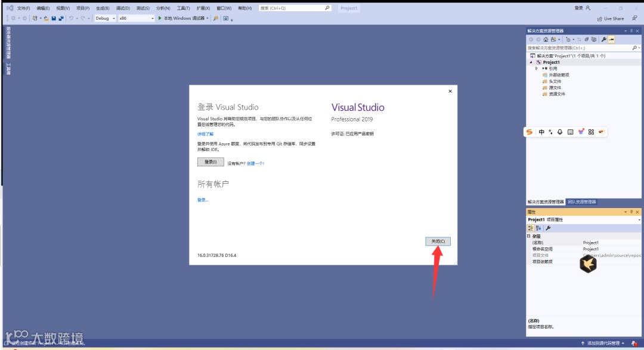Click the magnifier in Solution Explorer search
Viewport: 644px width, 350px height.
point(634,48)
